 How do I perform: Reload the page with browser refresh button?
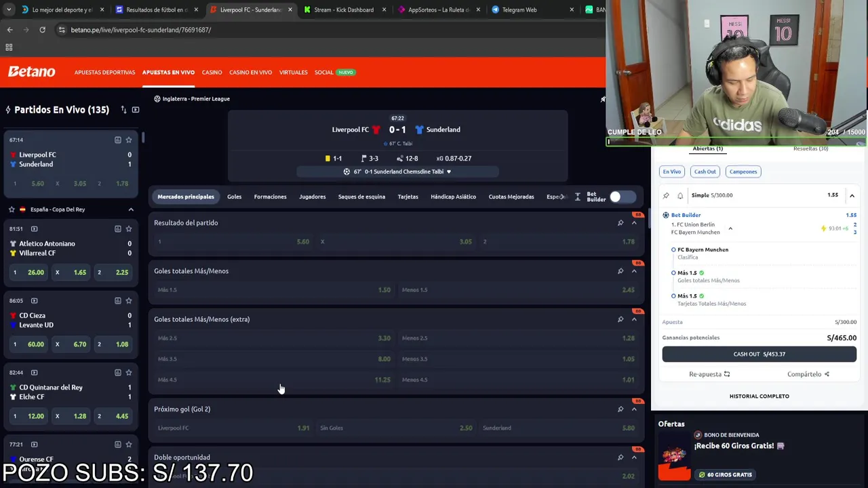click(x=42, y=30)
